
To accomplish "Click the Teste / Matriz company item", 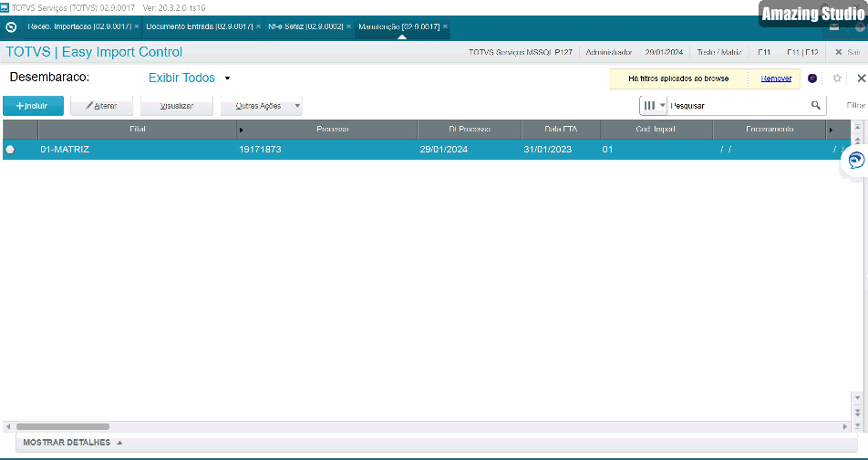I will pos(719,52).
